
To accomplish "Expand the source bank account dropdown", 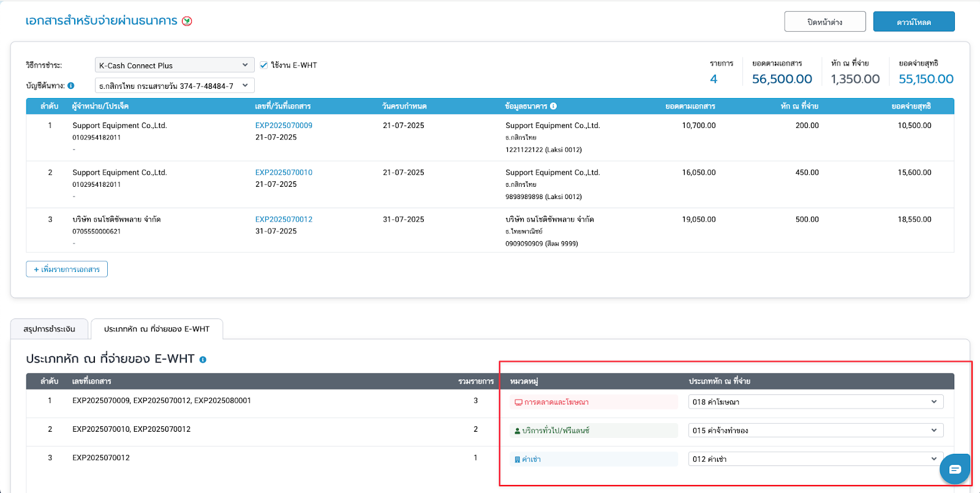I will pyautogui.click(x=174, y=86).
